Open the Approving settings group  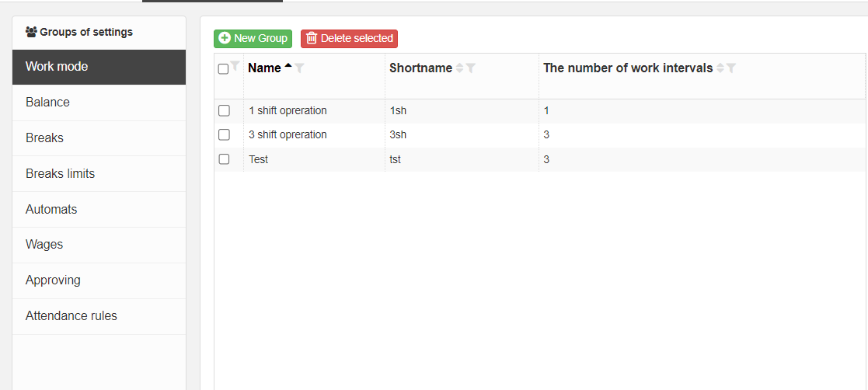pyautogui.click(x=99, y=280)
